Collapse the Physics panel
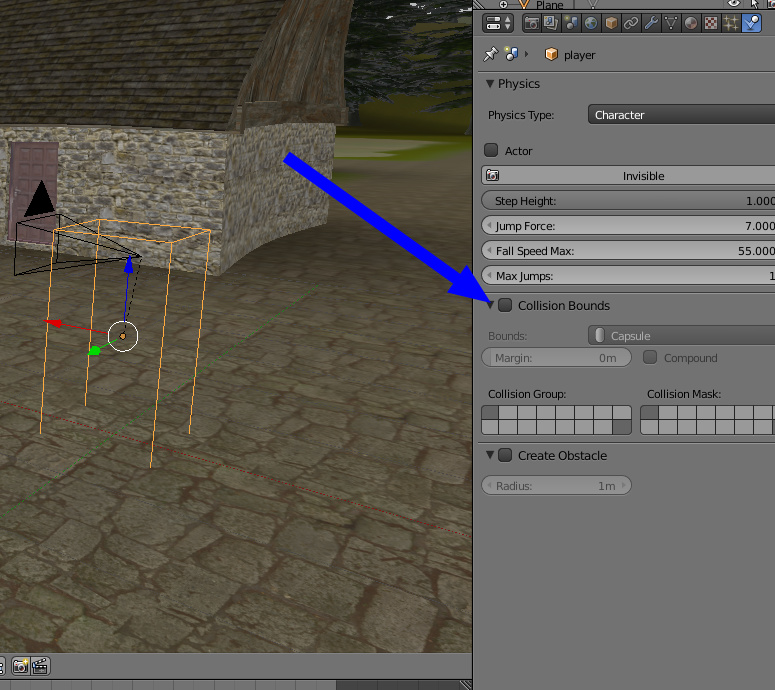The height and width of the screenshot is (690, 775). tap(490, 84)
